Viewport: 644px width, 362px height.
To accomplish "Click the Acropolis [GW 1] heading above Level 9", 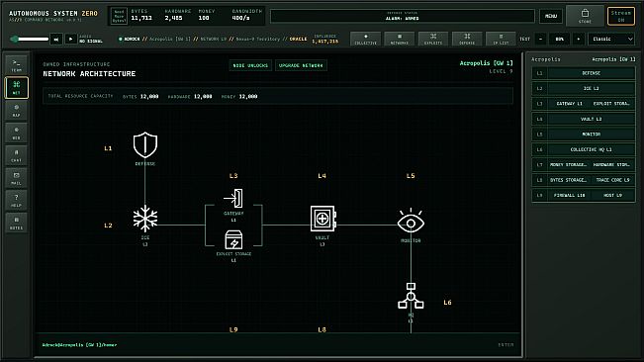I will pos(487,63).
